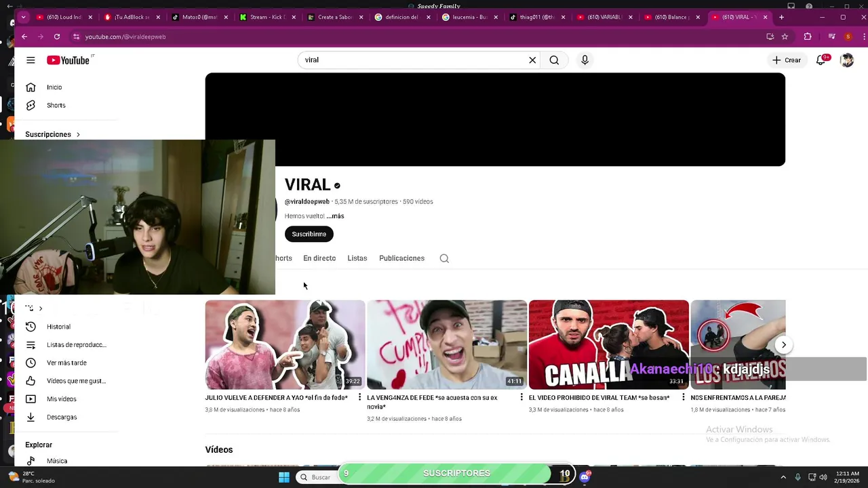Click the Explorar section heading
868x488 pixels.
click(x=39, y=445)
